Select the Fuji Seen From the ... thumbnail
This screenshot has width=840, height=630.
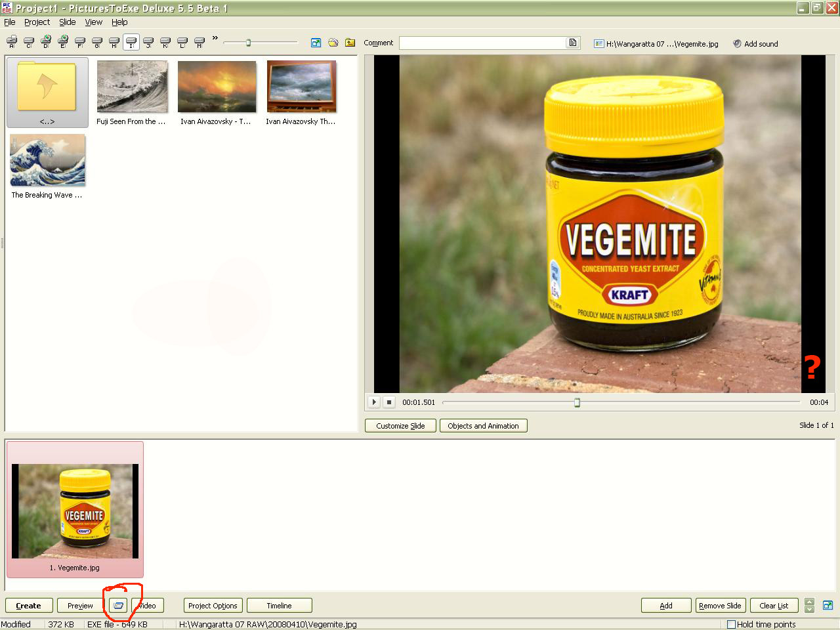pos(132,92)
